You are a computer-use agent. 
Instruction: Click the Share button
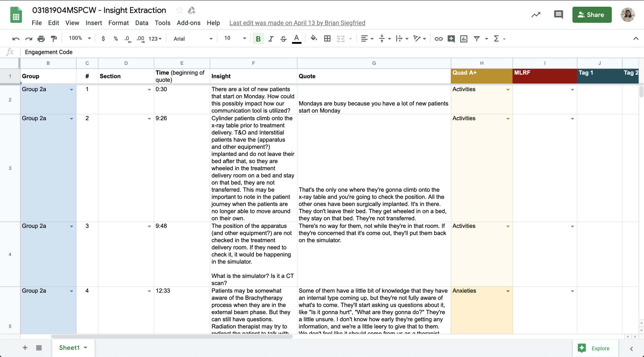coord(592,15)
